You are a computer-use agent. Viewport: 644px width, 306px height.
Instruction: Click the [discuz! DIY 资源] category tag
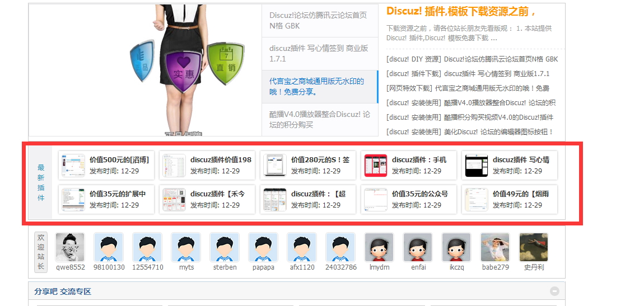(x=414, y=59)
